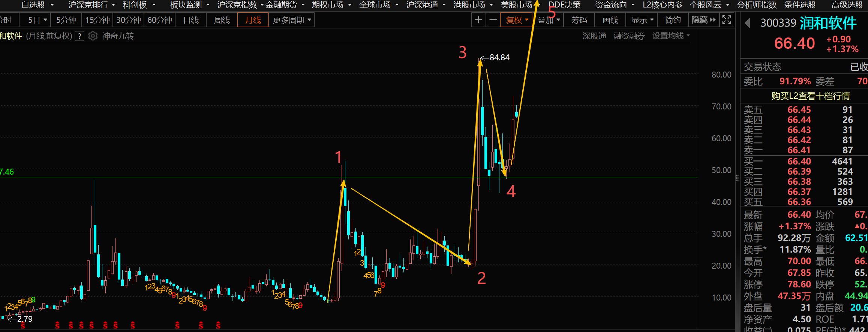Open 个股风云 menu
Viewport: 868px width, 332px height.
(709, 5)
